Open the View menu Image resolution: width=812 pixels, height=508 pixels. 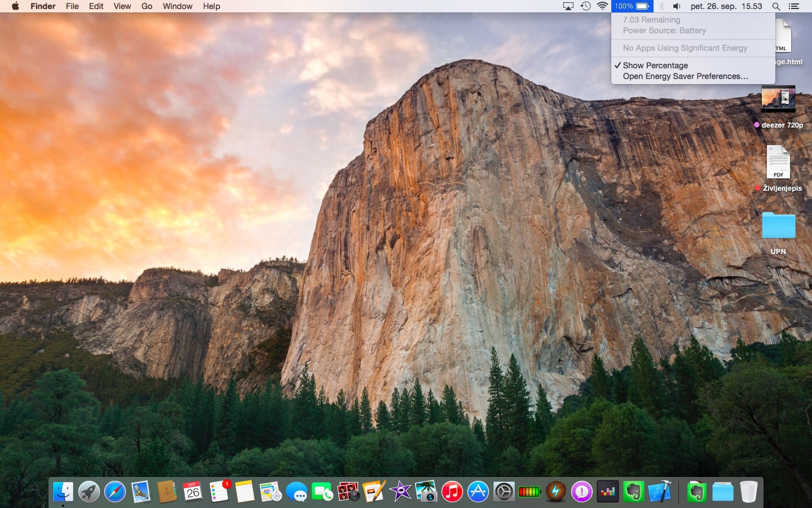[x=122, y=6]
